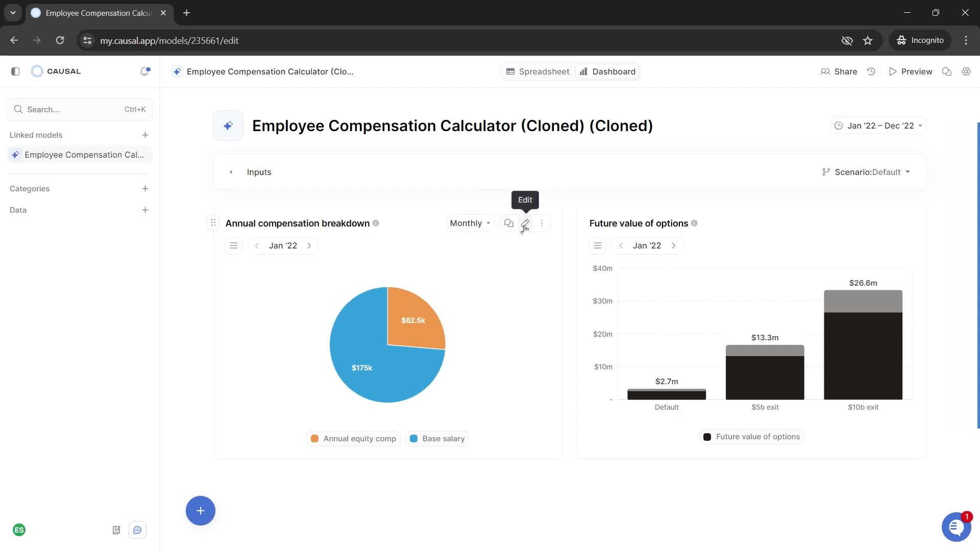
Task: Edit the Annual compensation breakdown chart
Action: tap(525, 223)
